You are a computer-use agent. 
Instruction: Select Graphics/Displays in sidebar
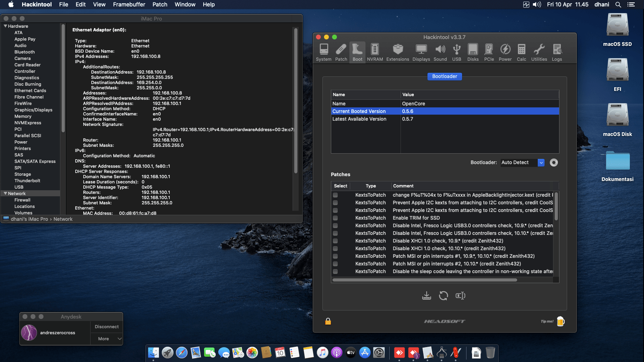(x=33, y=110)
